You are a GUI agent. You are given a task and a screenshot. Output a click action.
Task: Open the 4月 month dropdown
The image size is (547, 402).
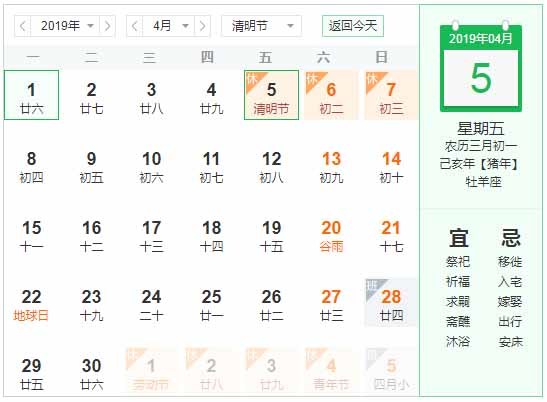point(168,26)
